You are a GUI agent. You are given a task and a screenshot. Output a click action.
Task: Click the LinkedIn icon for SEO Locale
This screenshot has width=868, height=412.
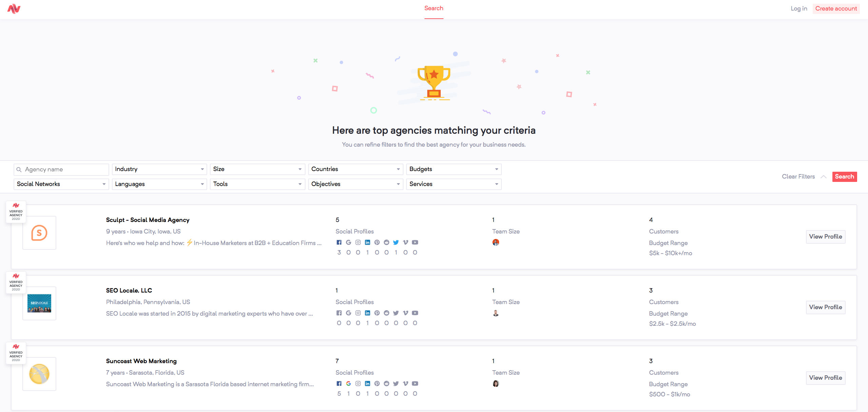click(x=367, y=313)
